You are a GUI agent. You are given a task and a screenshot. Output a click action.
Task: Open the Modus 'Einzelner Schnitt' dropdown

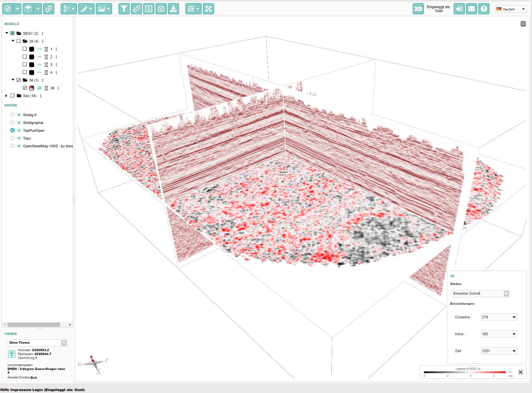click(x=480, y=293)
